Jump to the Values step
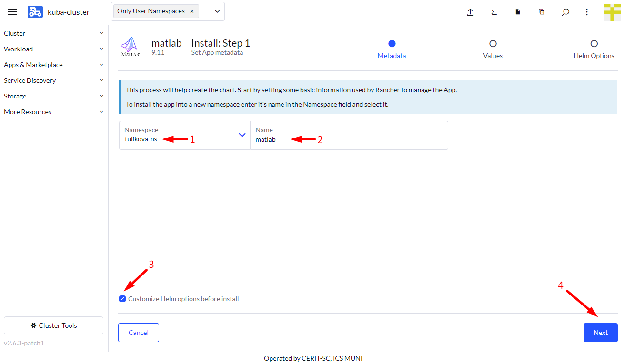This screenshot has height=364, width=624. (493, 44)
